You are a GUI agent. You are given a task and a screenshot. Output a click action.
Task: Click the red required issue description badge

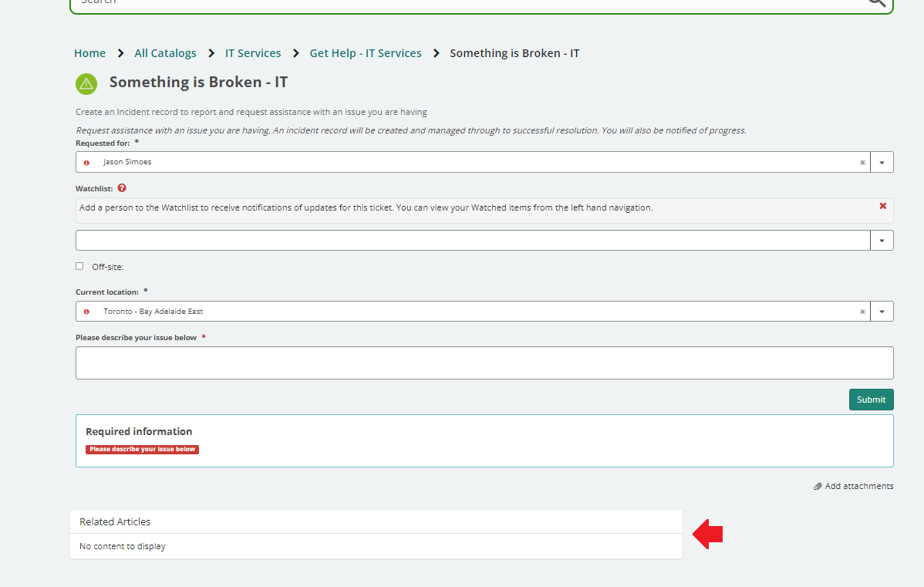click(x=142, y=449)
